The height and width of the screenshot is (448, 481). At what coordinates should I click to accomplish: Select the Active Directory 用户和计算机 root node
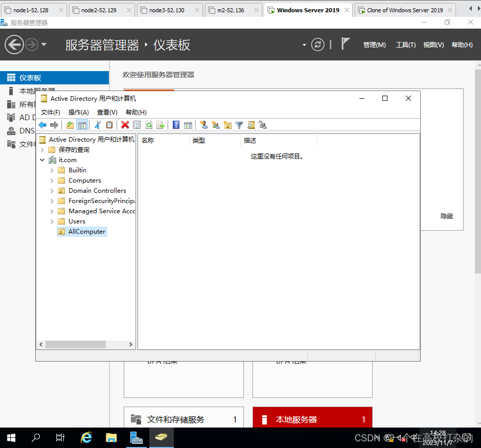[x=87, y=140]
